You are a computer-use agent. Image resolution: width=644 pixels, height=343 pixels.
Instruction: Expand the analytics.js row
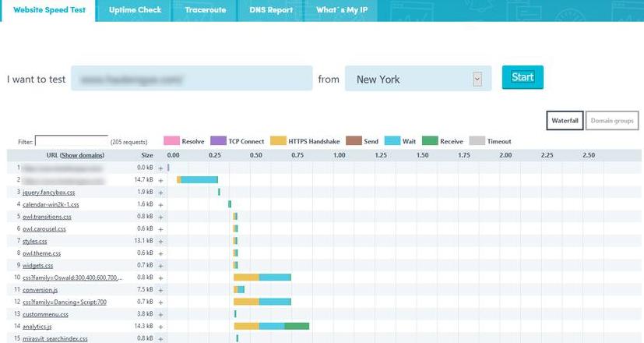160,327
